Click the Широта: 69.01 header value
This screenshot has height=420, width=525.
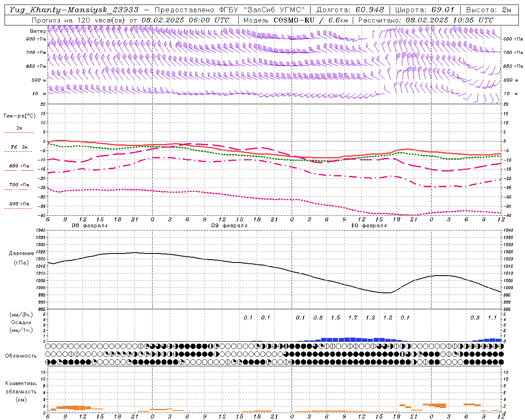click(x=425, y=10)
